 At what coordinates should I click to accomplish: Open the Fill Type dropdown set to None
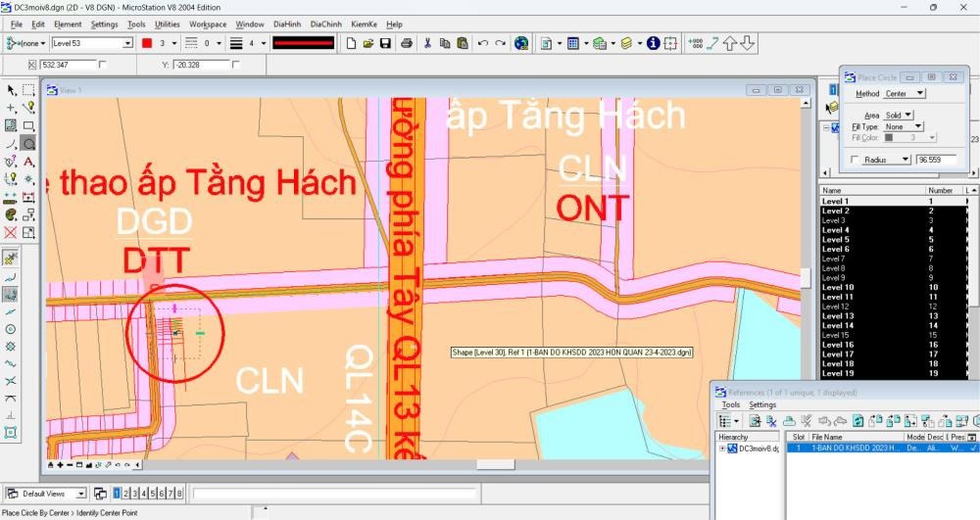coord(903,126)
